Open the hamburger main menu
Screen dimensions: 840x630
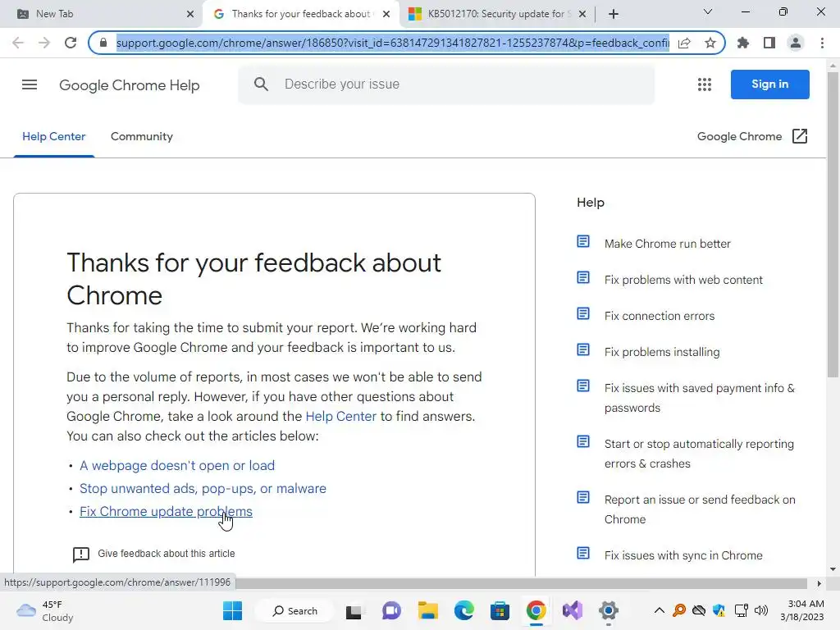(30, 84)
